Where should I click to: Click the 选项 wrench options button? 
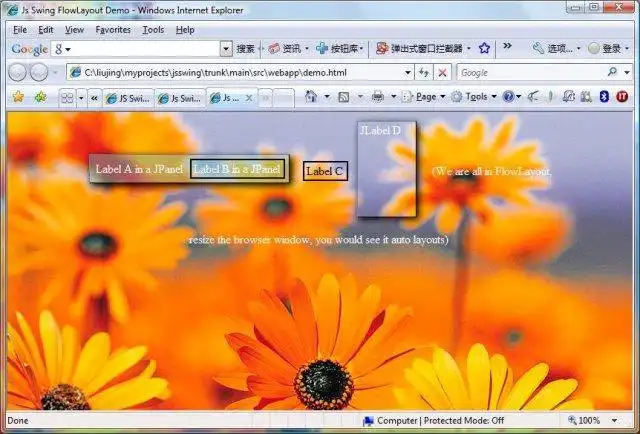[556, 49]
